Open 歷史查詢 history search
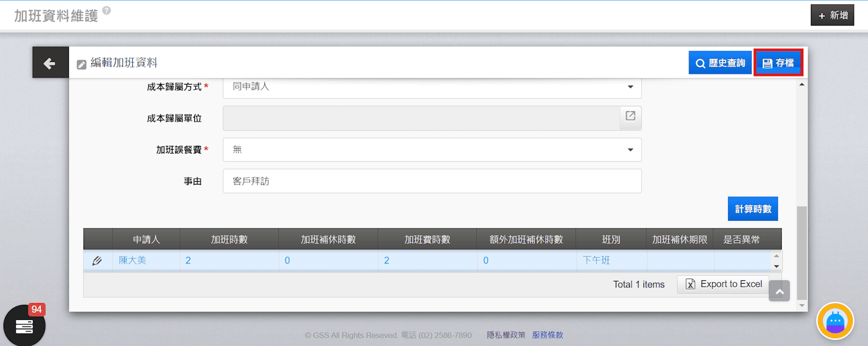The width and height of the screenshot is (868, 346). coord(720,63)
